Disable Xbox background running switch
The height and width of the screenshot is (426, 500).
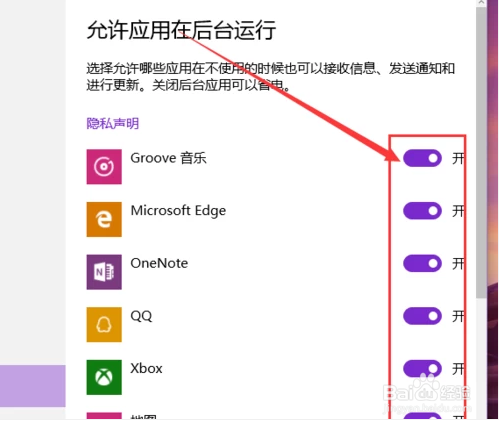click(422, 369)
